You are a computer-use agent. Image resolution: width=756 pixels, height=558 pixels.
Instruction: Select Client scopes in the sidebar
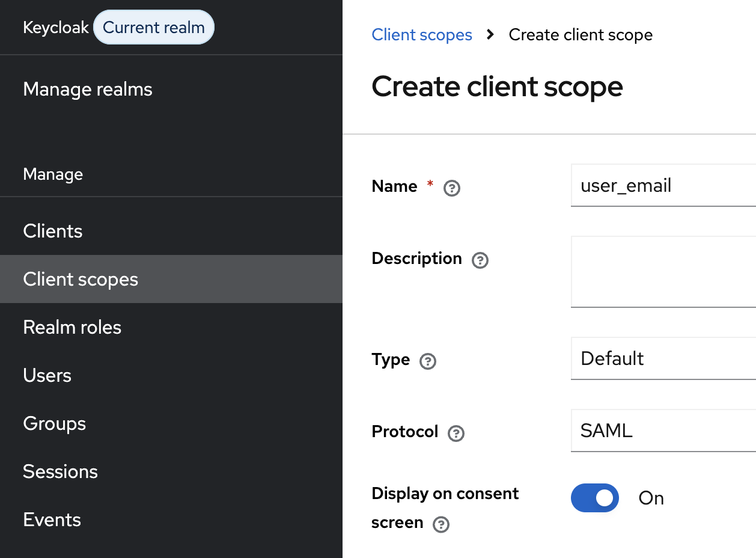point(171,279)
